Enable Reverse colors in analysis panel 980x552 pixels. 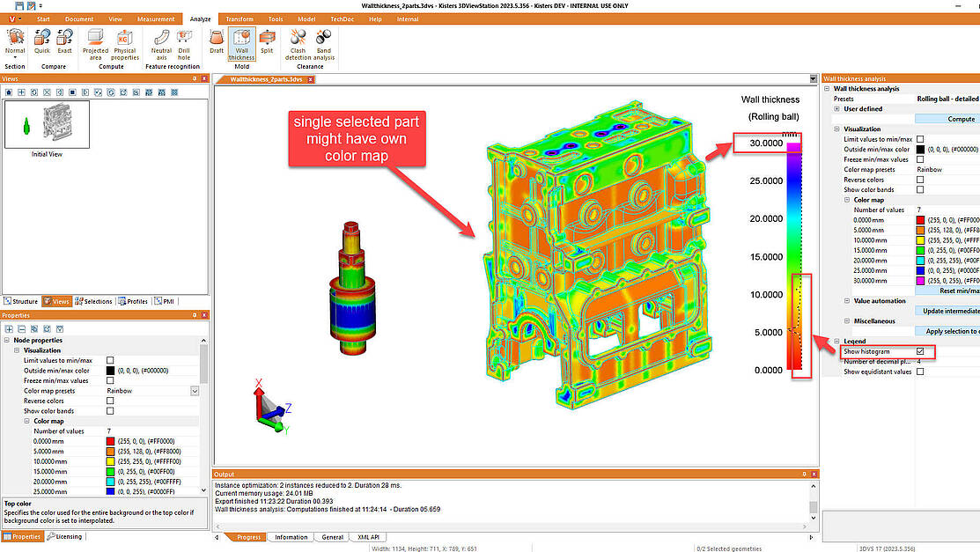tap(920, 180)
